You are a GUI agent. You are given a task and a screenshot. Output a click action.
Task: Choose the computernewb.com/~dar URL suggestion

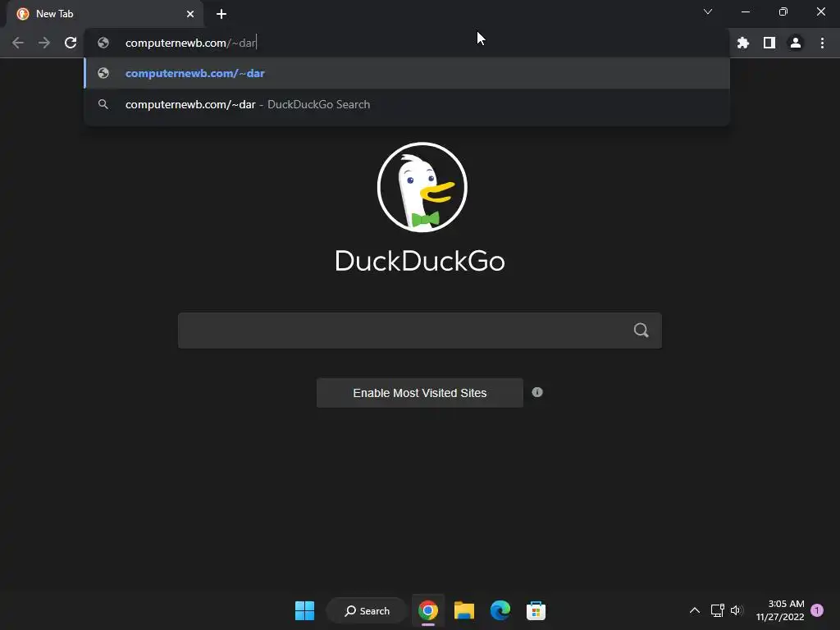tap(407, 73)
